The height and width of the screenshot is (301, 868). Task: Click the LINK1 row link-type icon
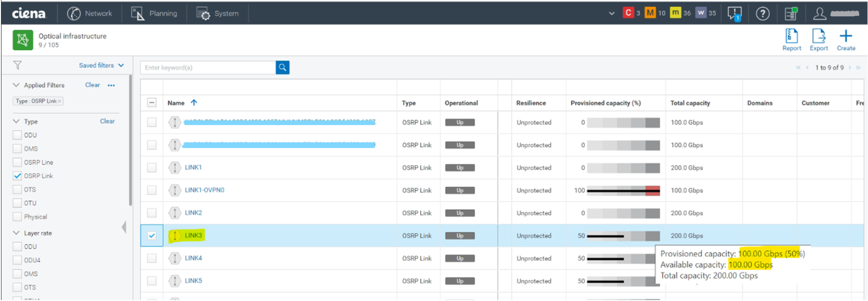pyautogui.click(x=175, y=168)
